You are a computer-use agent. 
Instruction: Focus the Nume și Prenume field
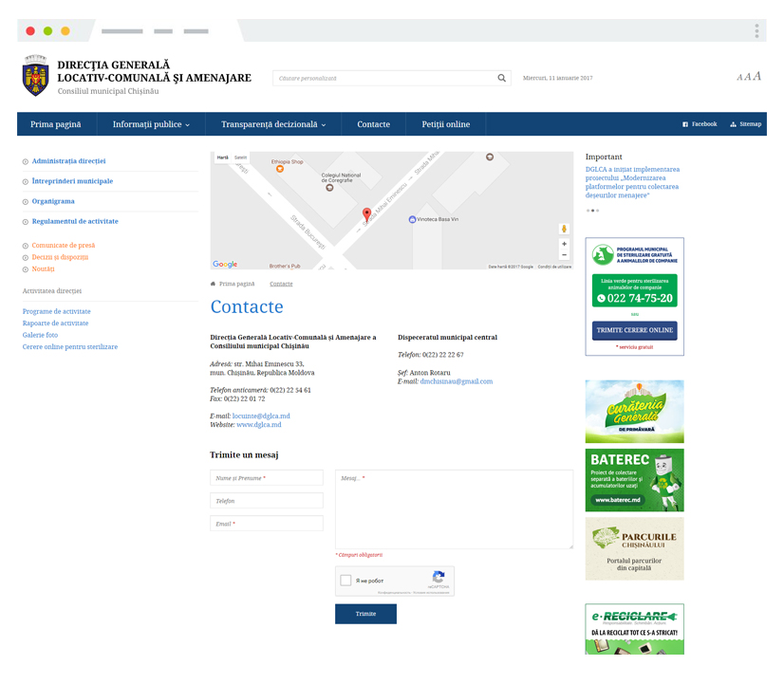coord(267,477)
